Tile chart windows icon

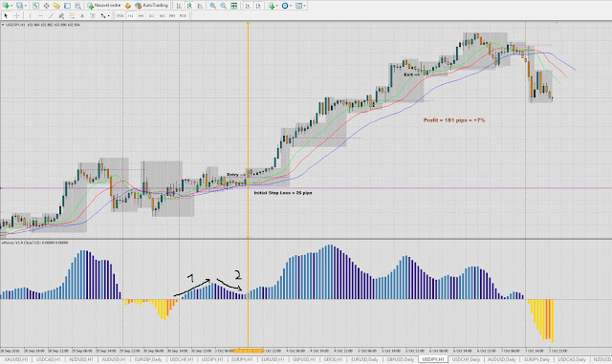pyautogui.click(x=233, y=6)
